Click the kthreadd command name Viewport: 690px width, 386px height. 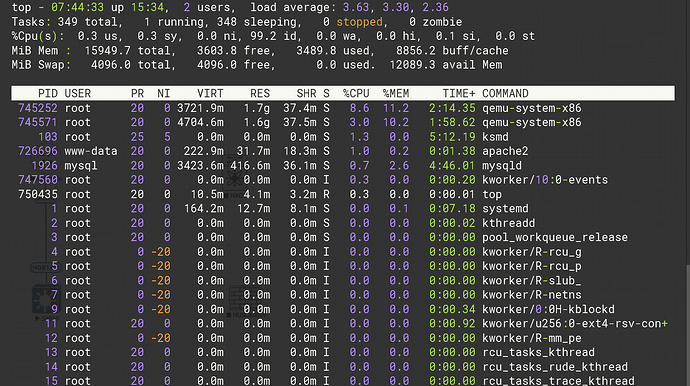[x=508, y=223]
